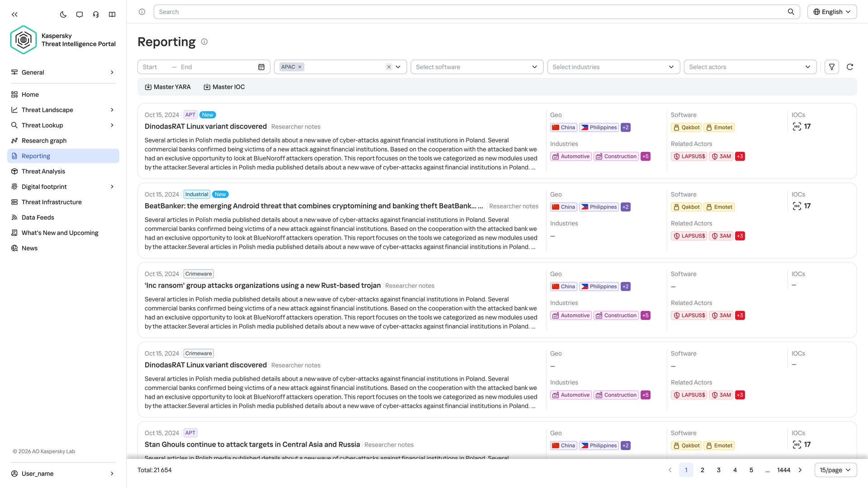This screenshot has width=868, height=488.
Task: Refresh the report list
Action: [x=850, y=67]
